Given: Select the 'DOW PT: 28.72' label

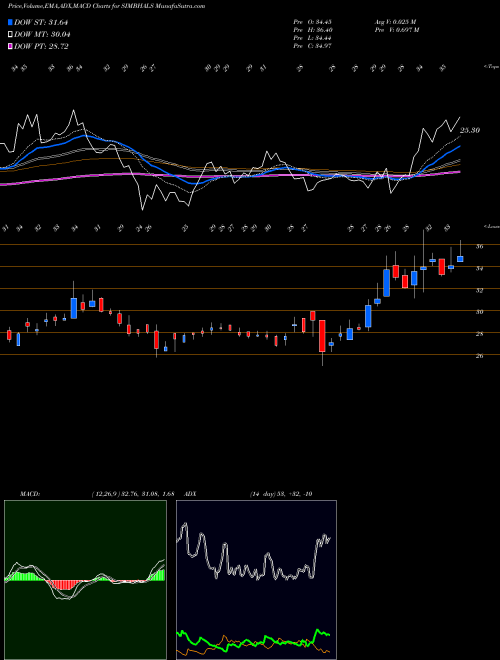Looking at the screenshot, I should 41,46.
